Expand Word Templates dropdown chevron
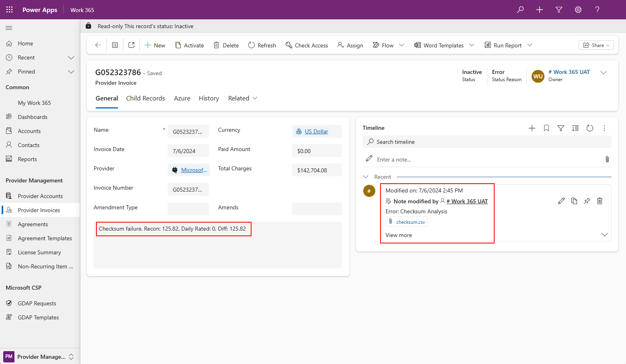This screenshot has width=626, height=364. [472, 45]
